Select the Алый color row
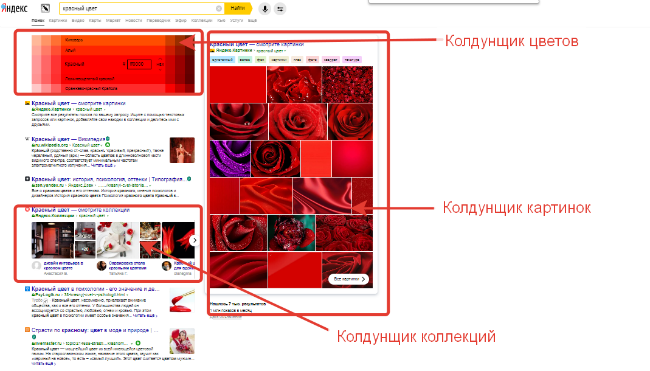This screenshot has width=650, height=371. pos(113,50)
